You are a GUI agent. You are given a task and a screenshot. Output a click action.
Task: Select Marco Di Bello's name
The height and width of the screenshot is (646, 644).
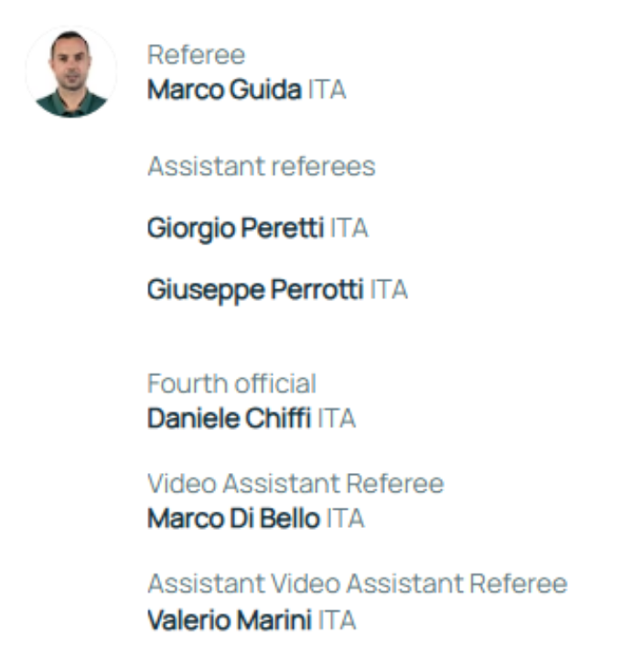pyautogui.click(x=233, y=519)
